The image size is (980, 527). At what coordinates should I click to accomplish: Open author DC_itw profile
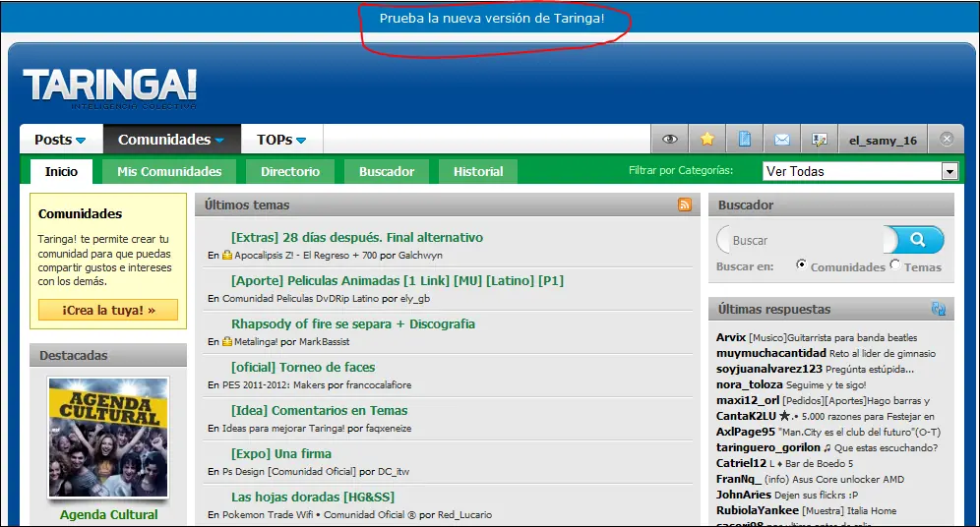pos(394,471)
